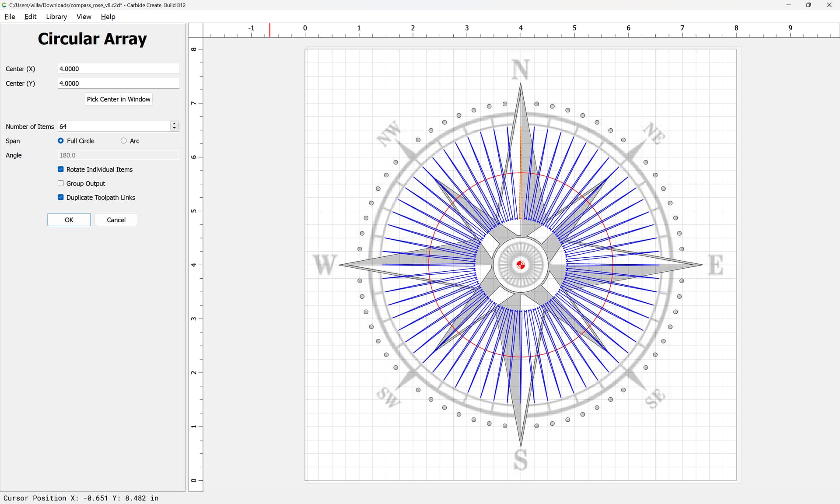Viewport: 840px width, 504px height.
Task: Open the View menu
Action: coord(84,17)
